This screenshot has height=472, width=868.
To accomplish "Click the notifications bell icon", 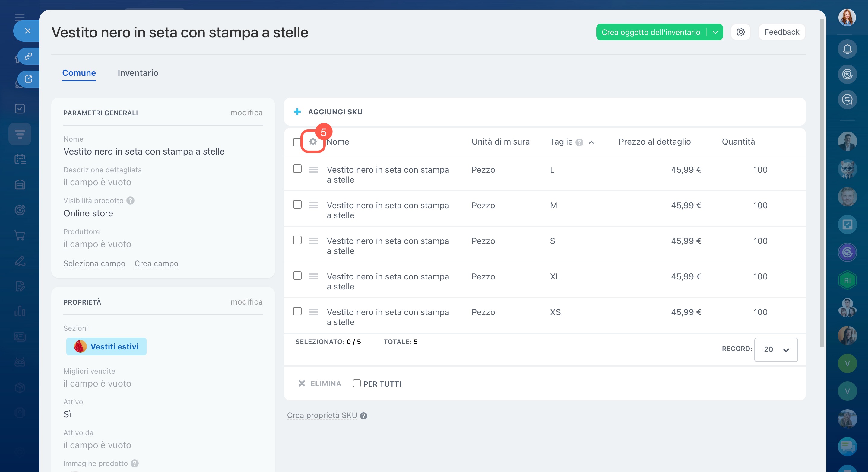I will [847, 49].
